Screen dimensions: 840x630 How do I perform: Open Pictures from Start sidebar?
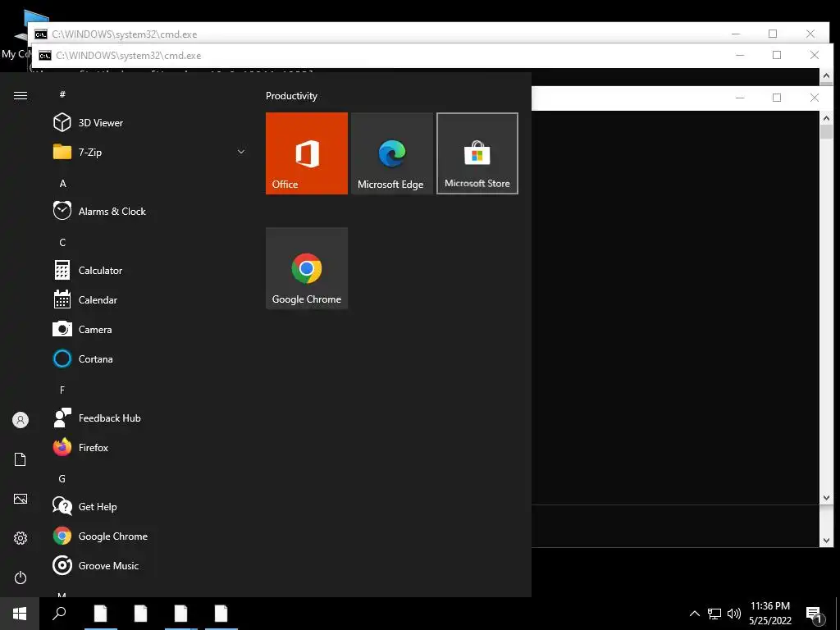click(21, 499)
